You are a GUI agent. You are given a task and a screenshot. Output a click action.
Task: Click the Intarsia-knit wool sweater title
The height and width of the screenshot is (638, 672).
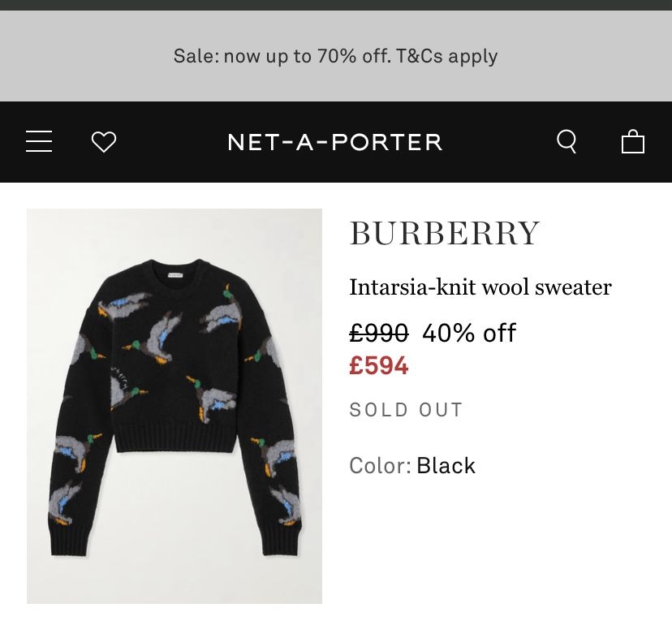[x=480, y=287]
